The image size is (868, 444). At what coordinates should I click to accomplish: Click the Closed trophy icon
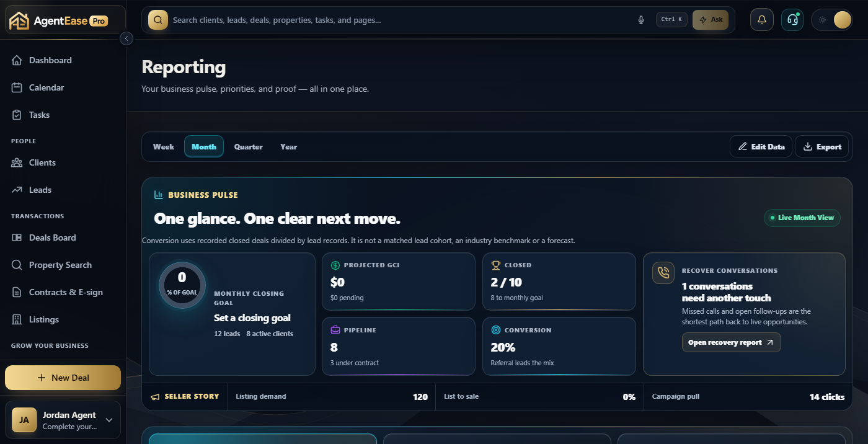click(496, 265)
